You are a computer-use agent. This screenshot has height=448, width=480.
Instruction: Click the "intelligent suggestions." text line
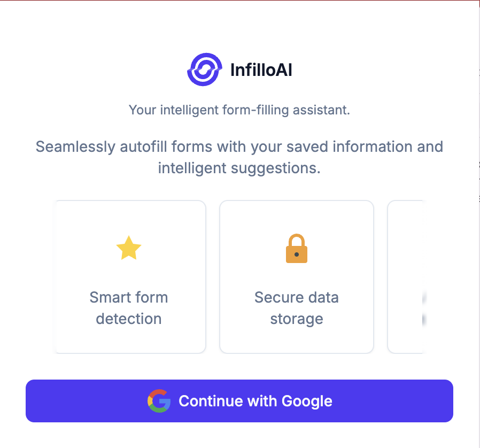point(239,168)
